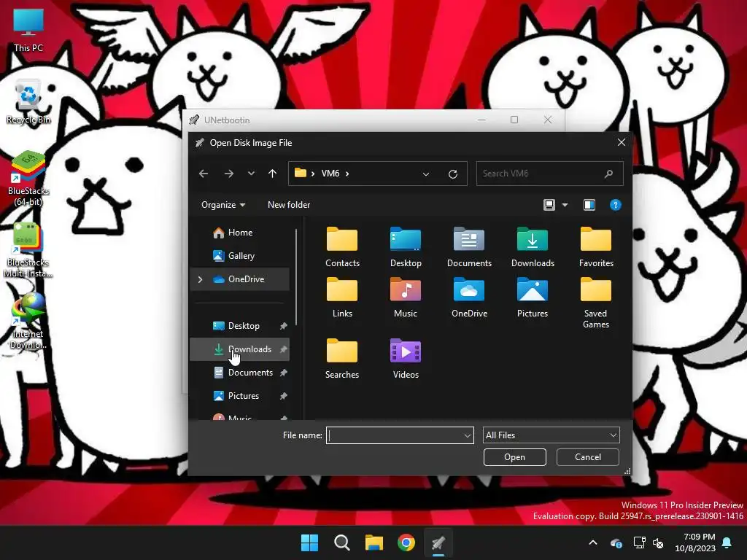
Task: Click UNetbootin taskbar icon
Action: [438, 542]
